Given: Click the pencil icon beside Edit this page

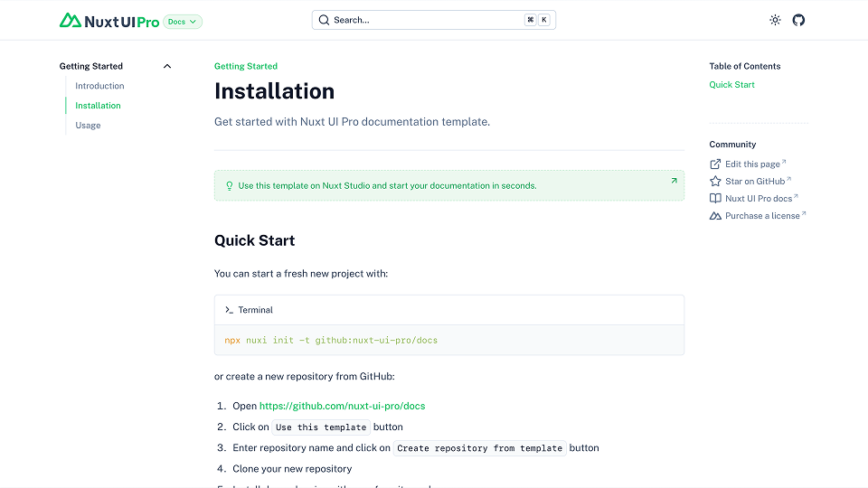Looking at the screenshot, I should [715, 164].
